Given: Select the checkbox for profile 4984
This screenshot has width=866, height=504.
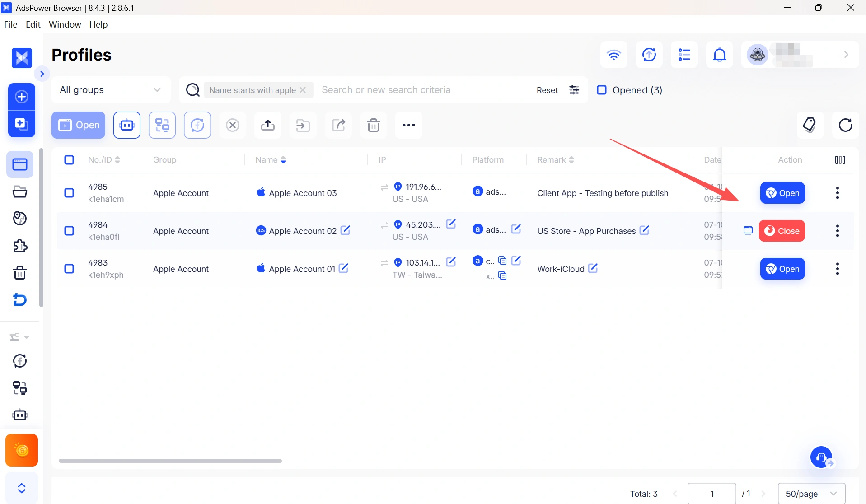Looking at the screenshot, I should coord(69,231).
